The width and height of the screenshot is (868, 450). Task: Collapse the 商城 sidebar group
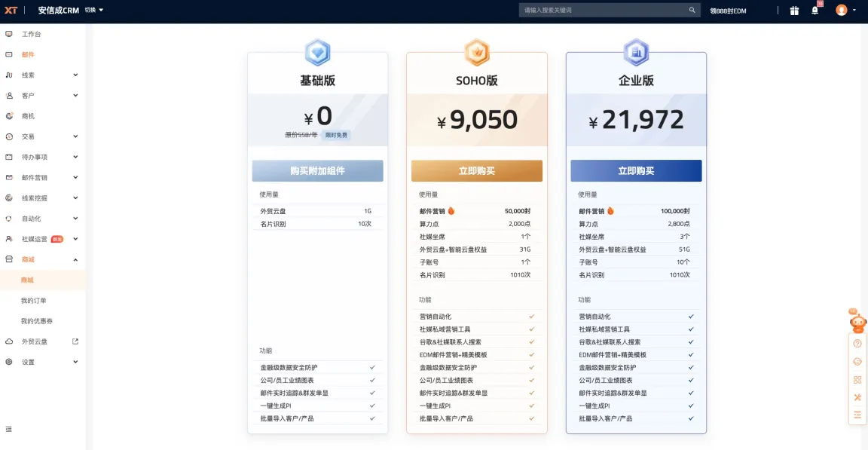[75, 260]
